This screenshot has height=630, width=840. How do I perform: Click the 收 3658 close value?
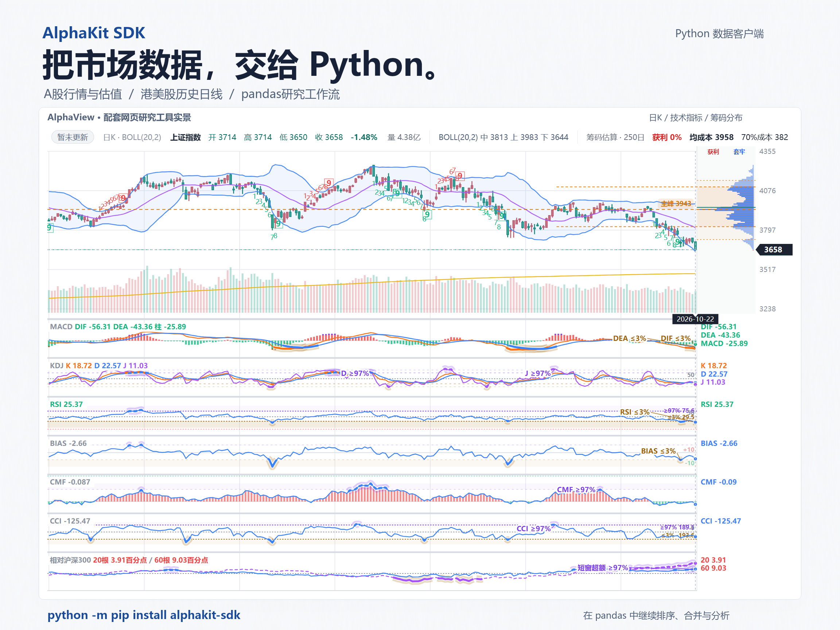[329, 137]
